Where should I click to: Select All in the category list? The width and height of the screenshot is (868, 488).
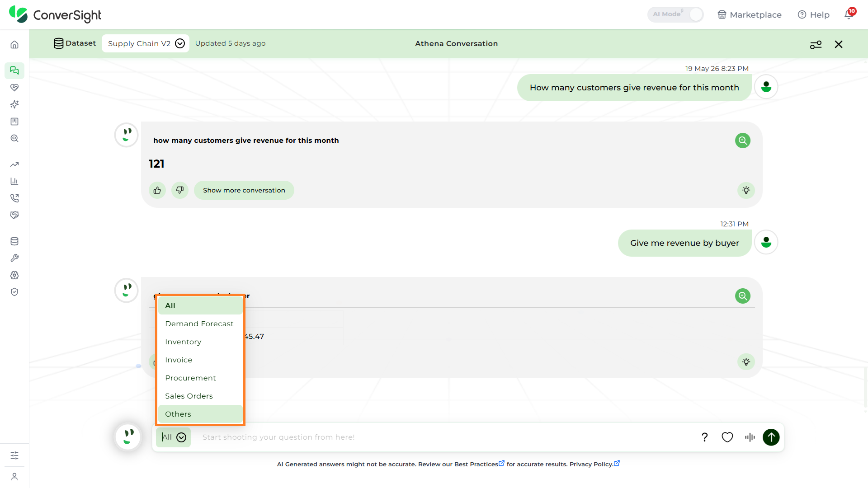200,305
